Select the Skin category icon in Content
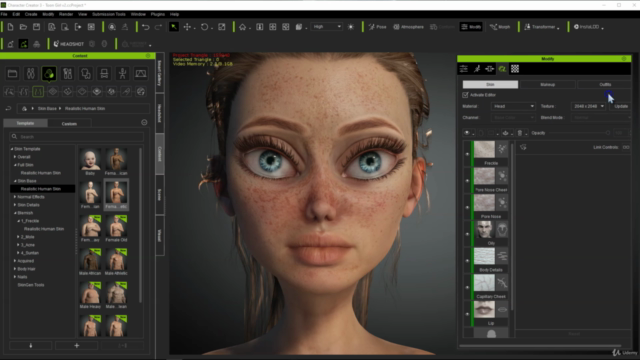This screenshot has height=360, width=640. [49, 73]
